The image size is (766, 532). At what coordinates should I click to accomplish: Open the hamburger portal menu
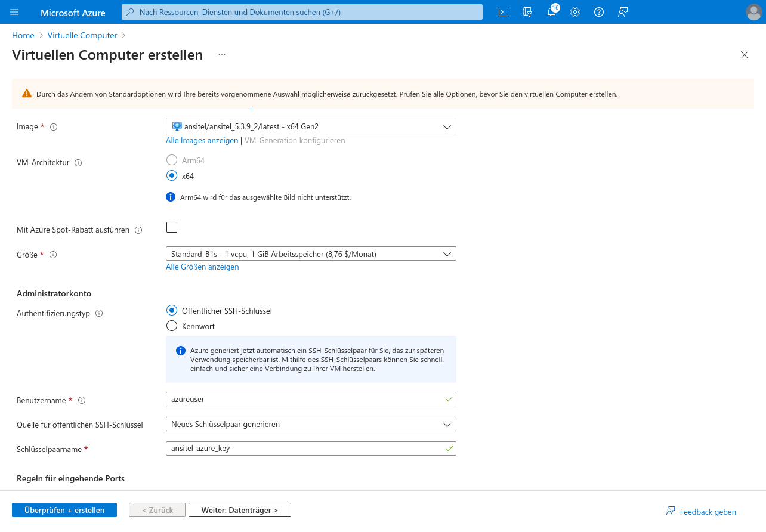15,12
